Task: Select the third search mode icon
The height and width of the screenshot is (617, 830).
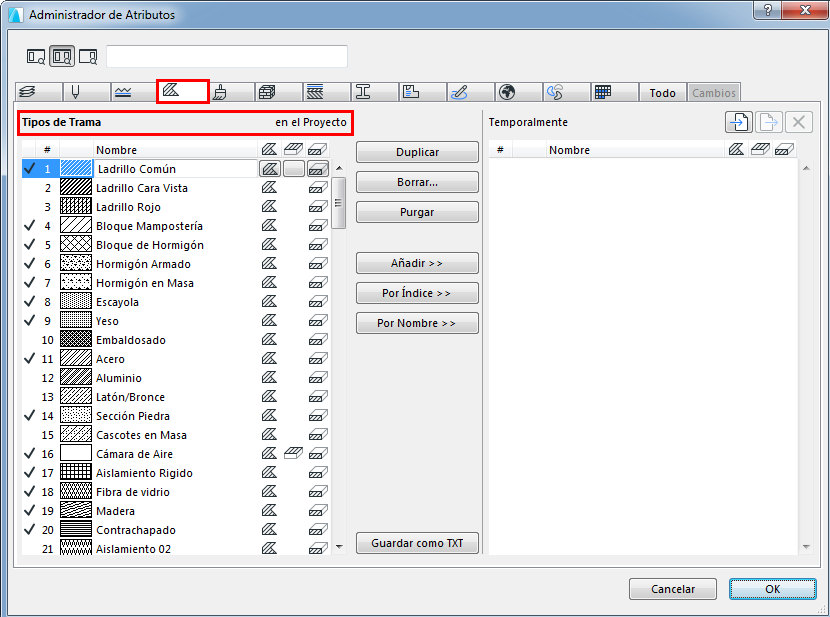Action: click(x=88, y=56)
